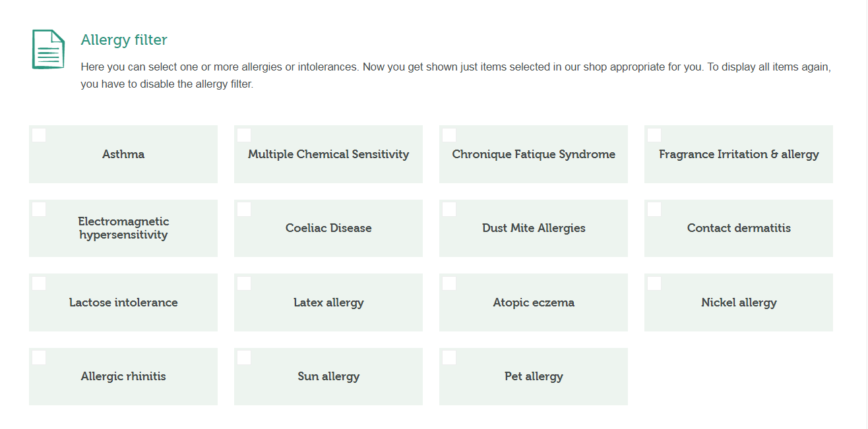The width and height of the screenshot is (868, 429).
Task: Click the Allergy filter heading
Action: (124, 40)
